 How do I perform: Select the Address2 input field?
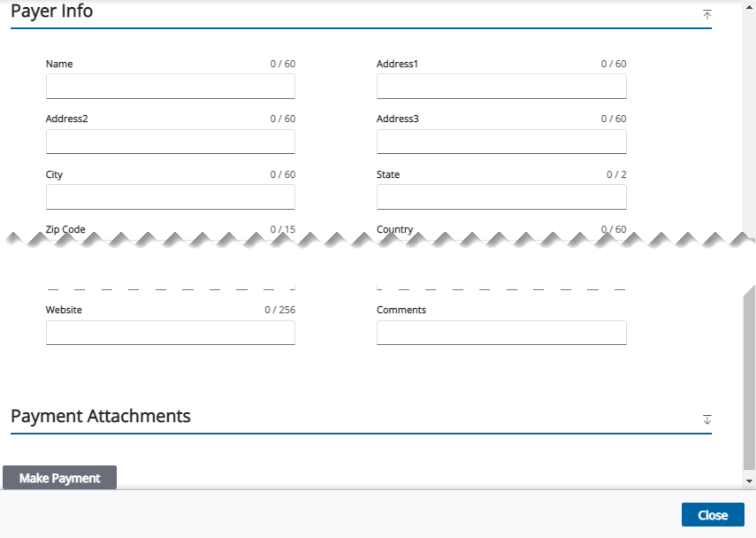170,142
